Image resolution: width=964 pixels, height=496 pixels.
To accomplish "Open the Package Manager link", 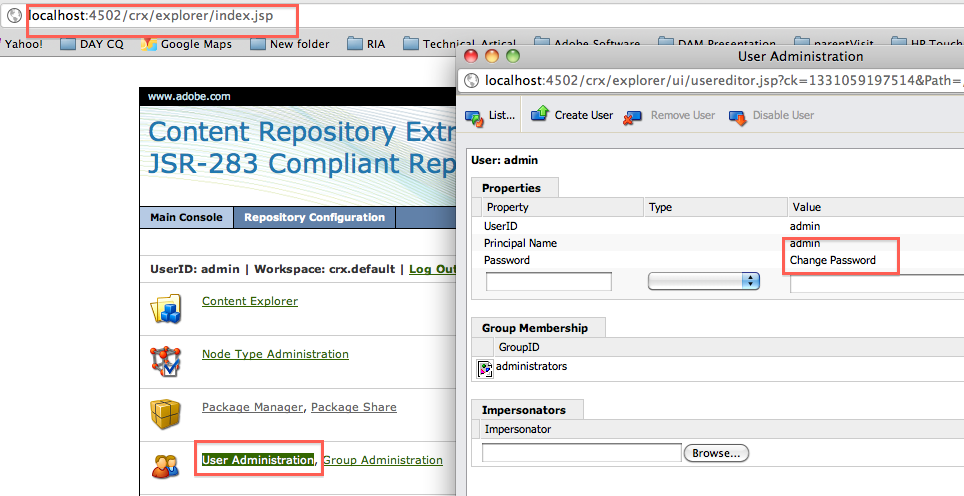I will pyautogui.click(x=252, y=407).
